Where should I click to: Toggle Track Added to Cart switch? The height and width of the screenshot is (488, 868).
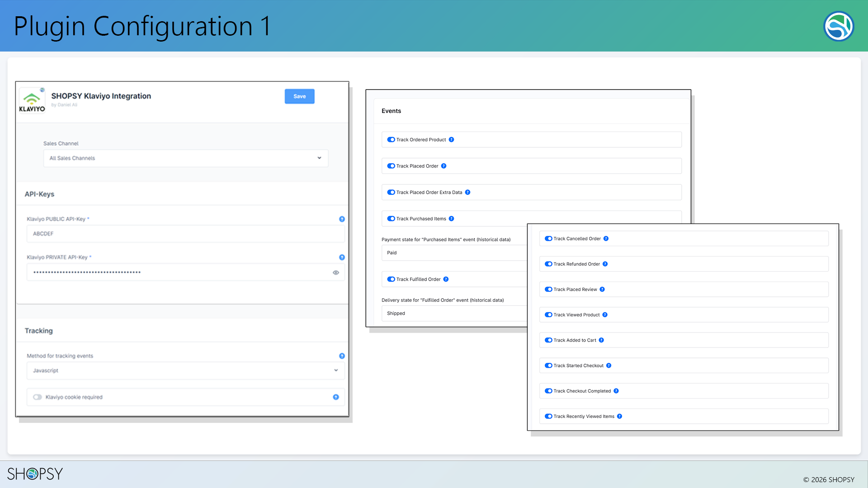[548, 340]
